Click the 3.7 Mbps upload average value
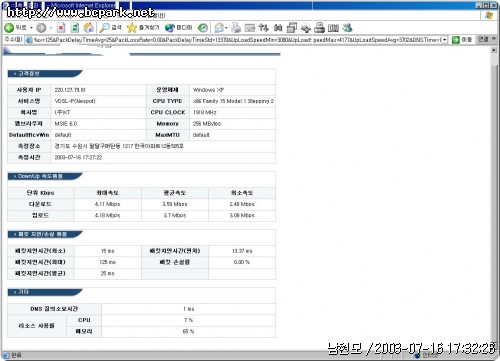The width and height of the screenshot is (500, 361). 175,215
